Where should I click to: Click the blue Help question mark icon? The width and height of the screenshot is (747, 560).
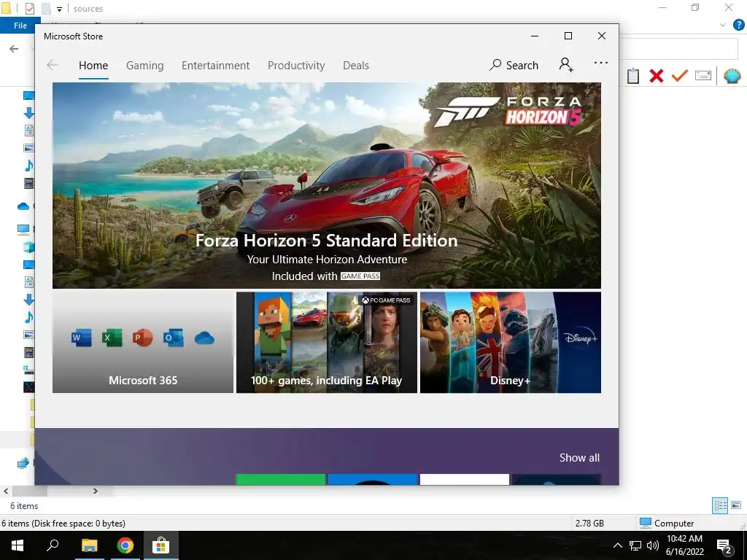[x=738, y=25]
